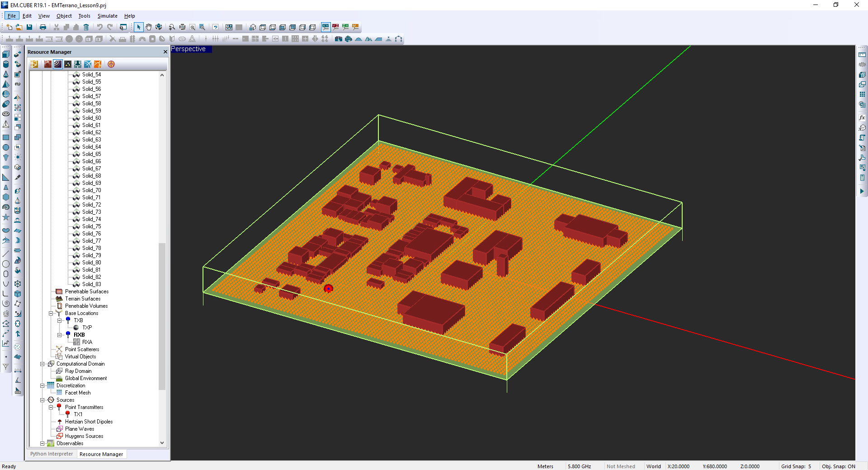Collapse the Base Locations tree node
The width and height of the screenshot is (868, 470).
pos(51,313)
